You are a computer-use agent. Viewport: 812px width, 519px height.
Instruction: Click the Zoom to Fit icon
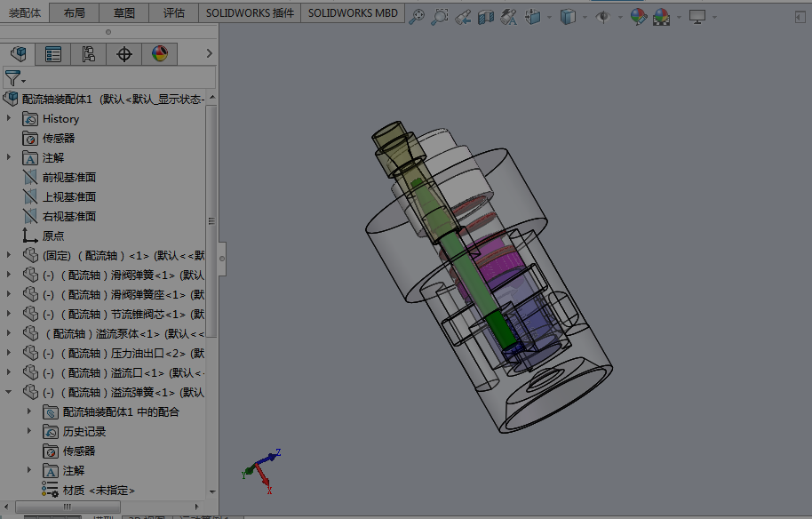(x=417, y=17)
